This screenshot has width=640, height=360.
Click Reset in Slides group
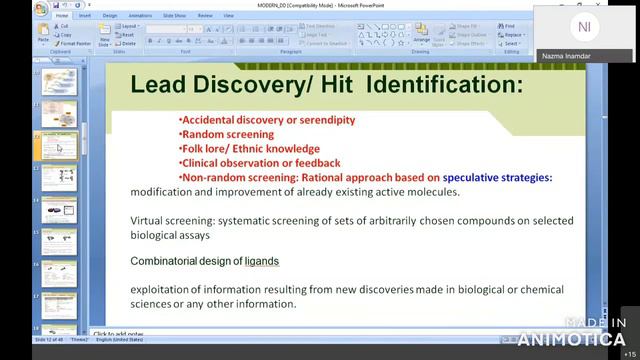pos(125,35)
